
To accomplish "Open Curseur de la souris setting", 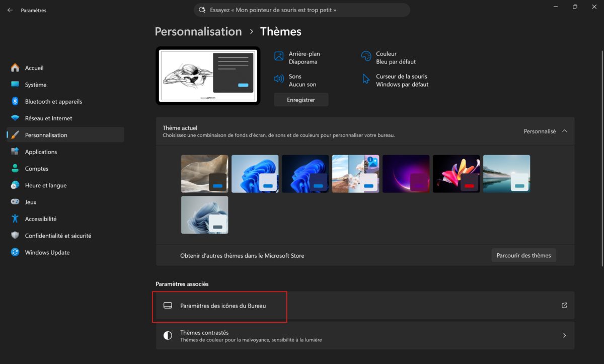I will [x=395, y=81].
